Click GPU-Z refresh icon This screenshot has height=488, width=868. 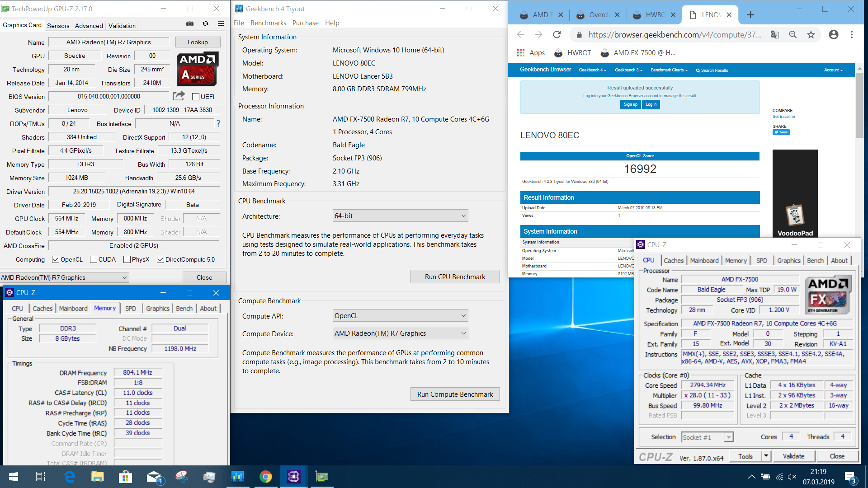tap(205, 23)
